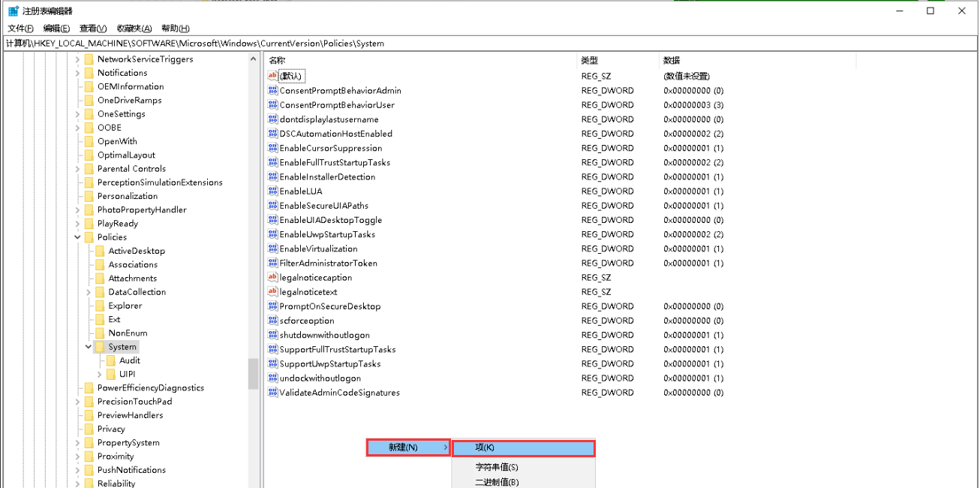The width and height of the screenshot is (980, 488).
Task: Select 字符串值(S) from the submenu
Action: [497, 467]
